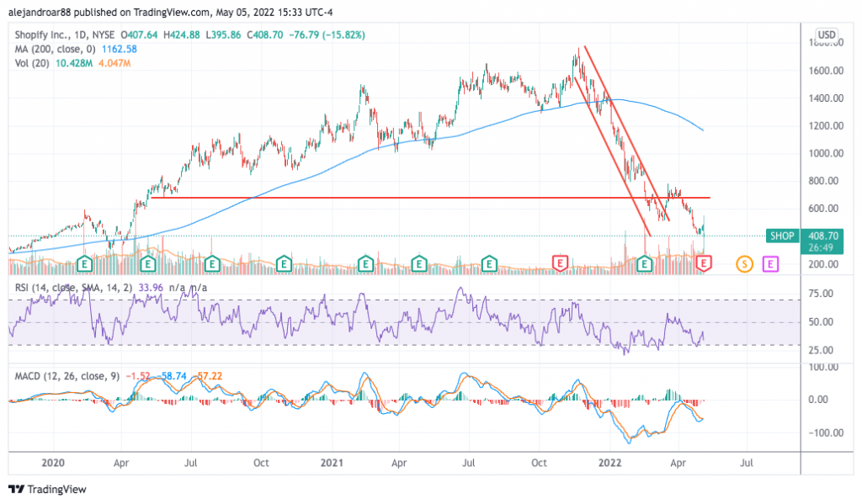Click the purple upcoming earnings E marker
Viewport: 862px width, 504px height.
pos(771,264)
